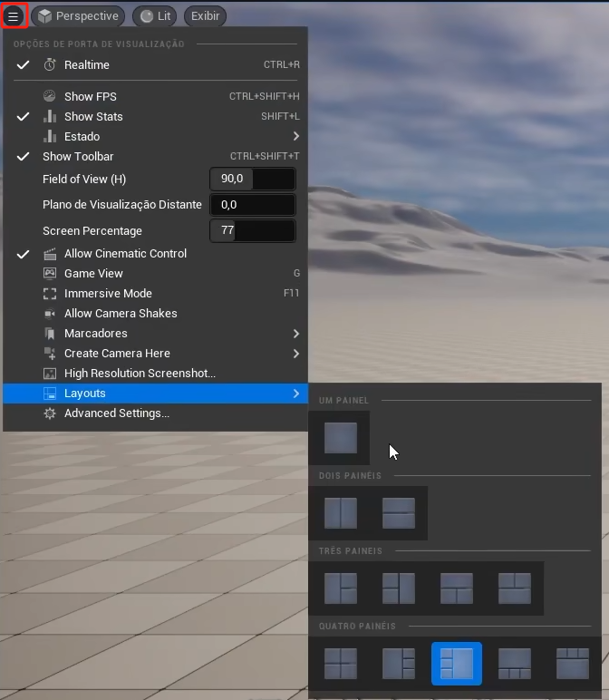Click the Immersive Mode fullscreen icon
The width and height of the screenshot is (609, 700).
pyautogui.click(x=50, y=293)
